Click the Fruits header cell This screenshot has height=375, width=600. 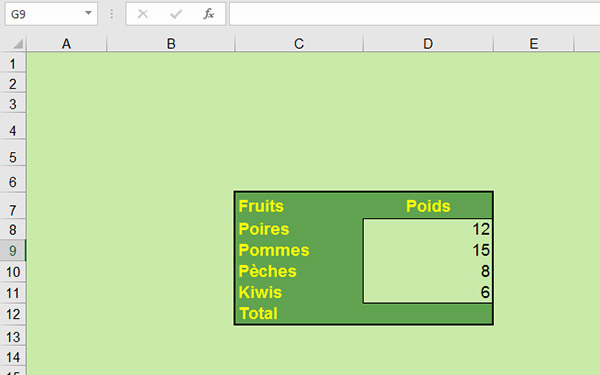pos(299,206)
